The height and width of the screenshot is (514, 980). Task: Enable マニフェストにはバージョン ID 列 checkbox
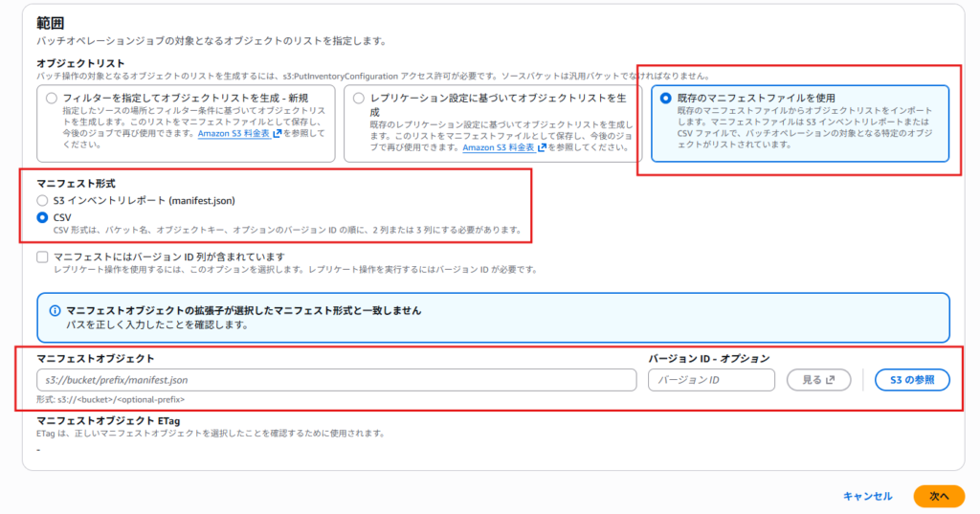click(42, 257)
